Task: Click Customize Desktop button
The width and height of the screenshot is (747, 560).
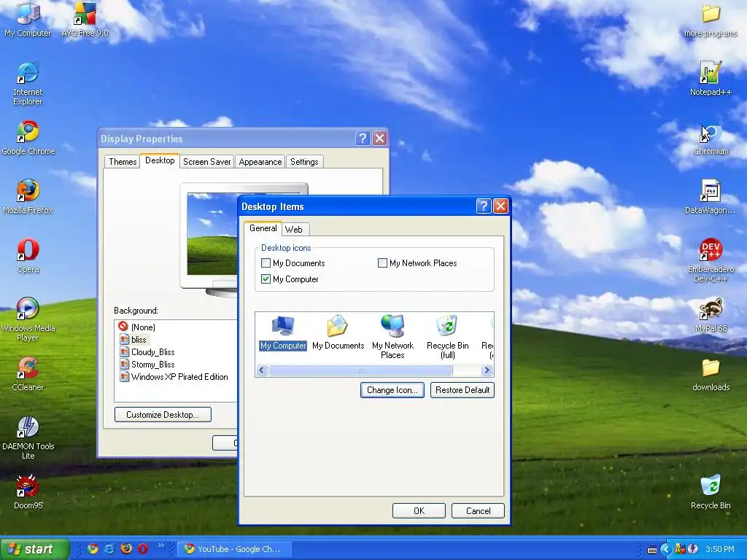Action: point(163,415)
